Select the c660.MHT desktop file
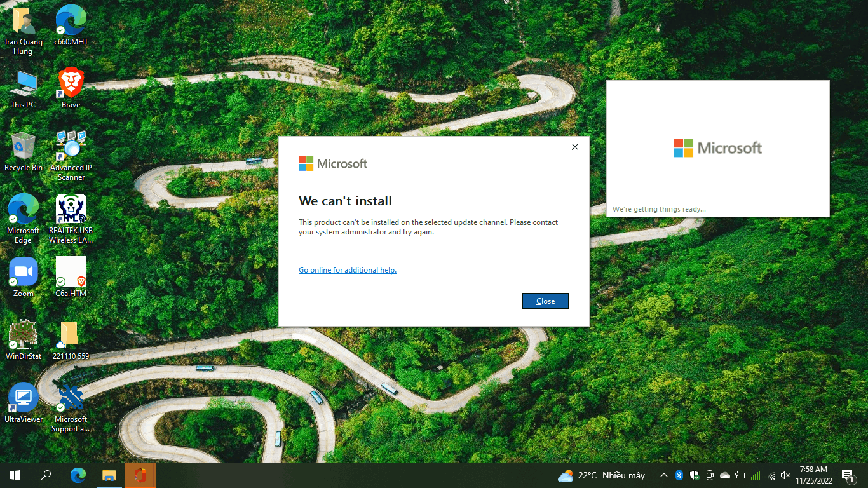The image size is (868, 488). pos(71,25)
